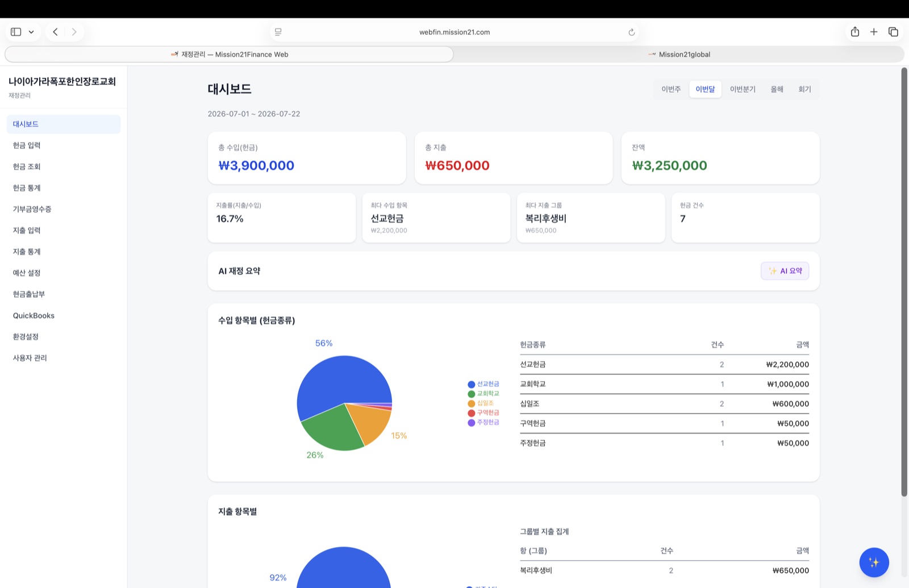Show the tab overview icon

[x=893, y=32]
